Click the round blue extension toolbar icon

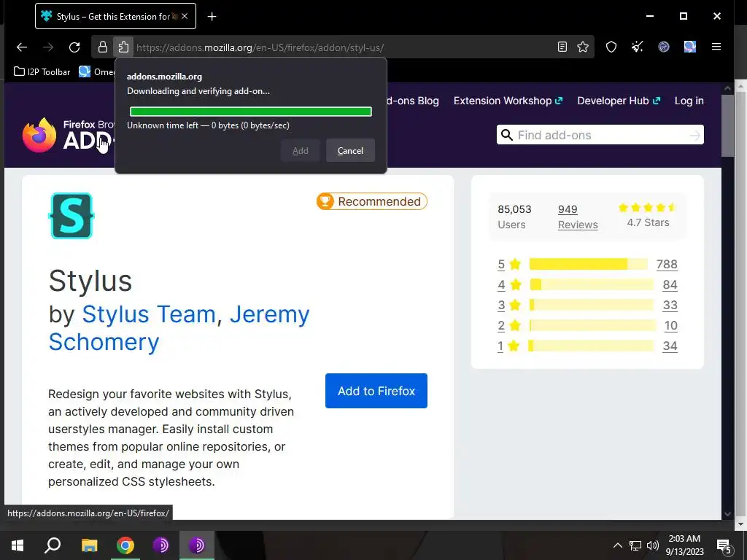664,47
